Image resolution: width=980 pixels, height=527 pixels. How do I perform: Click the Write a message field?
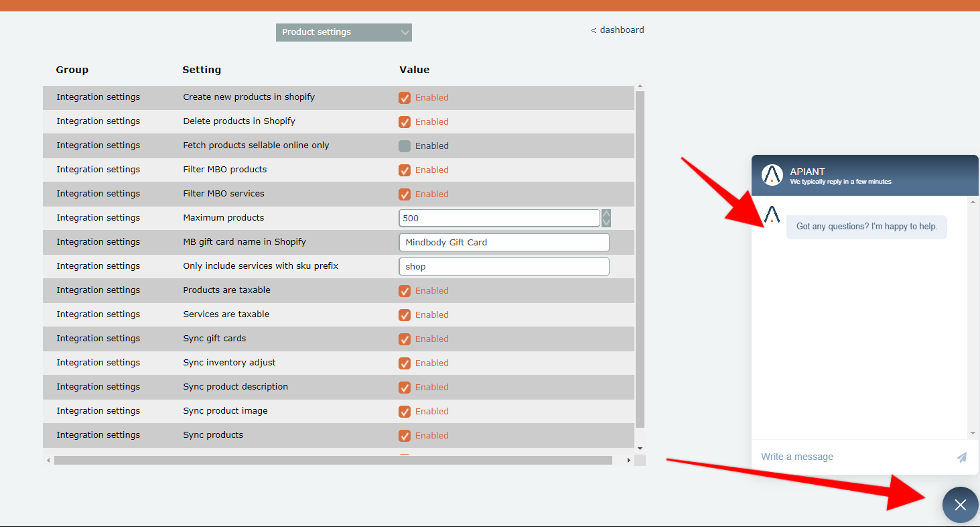(x=851, y=457)
